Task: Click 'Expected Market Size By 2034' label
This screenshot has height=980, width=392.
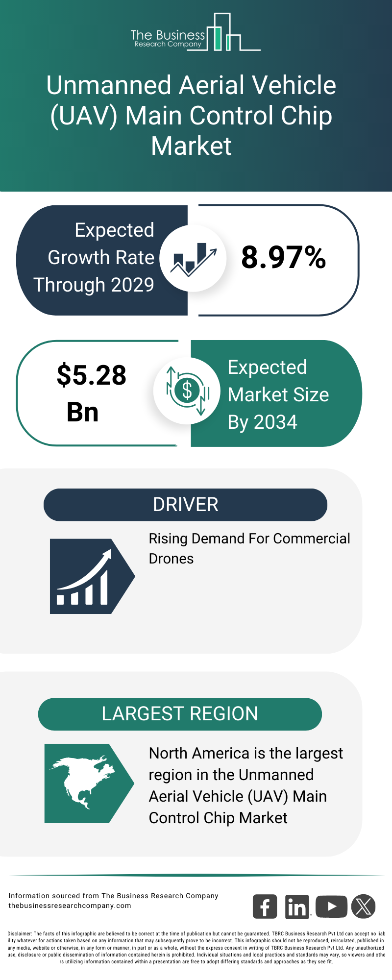Action: pos(278,395)
